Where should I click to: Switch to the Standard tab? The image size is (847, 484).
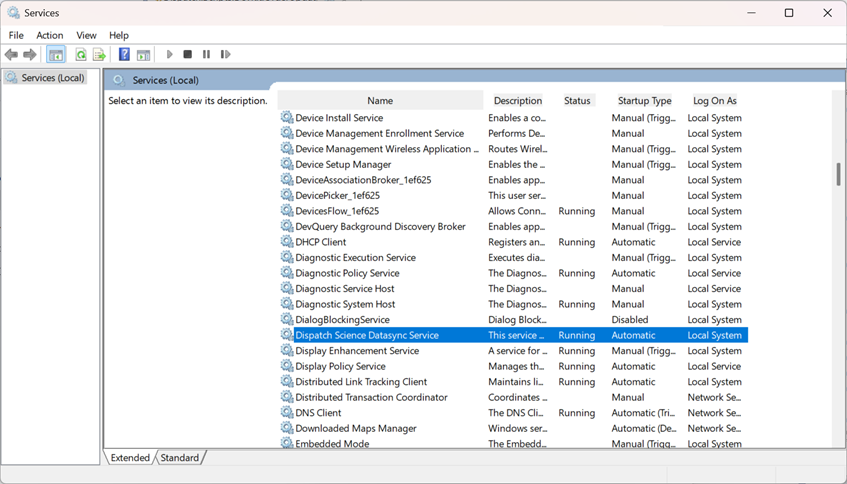(180, 458)
